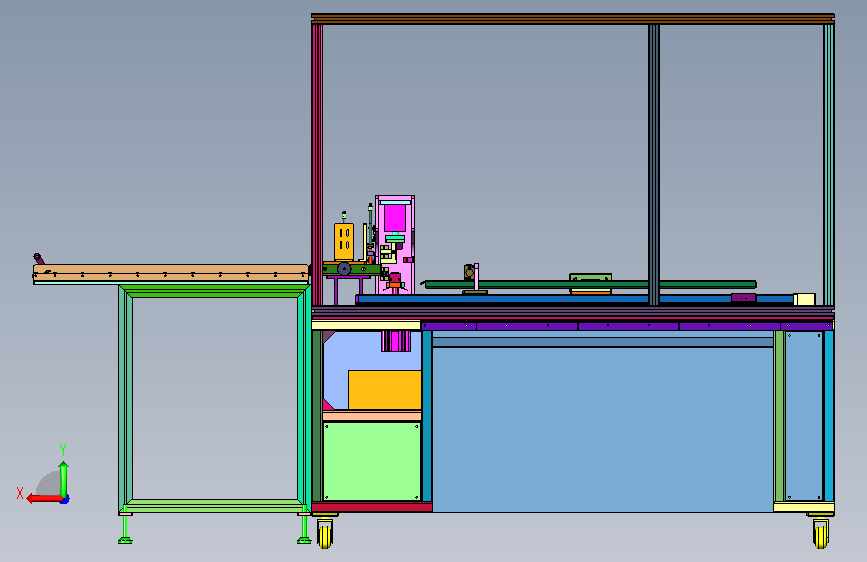Select the orange slotted box beside the pink head
Screen dimensions: 867x562
(x=343, y=242)
